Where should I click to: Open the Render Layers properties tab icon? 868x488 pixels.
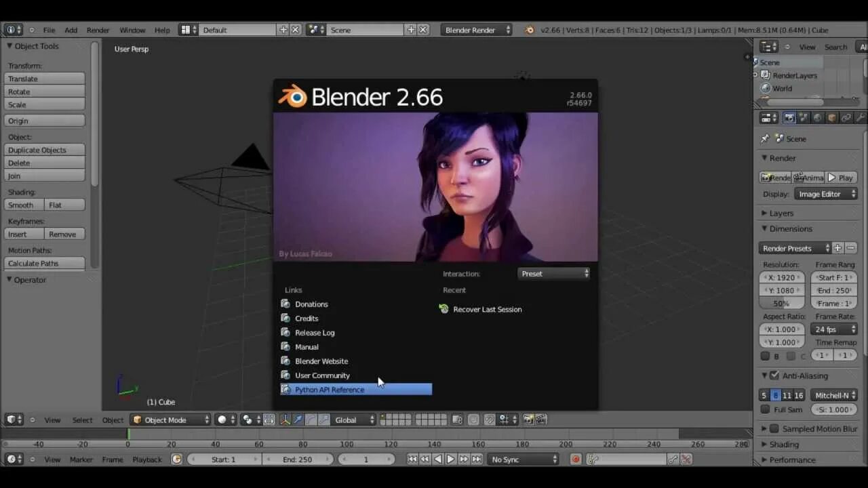pyautogui.click(x=804, y=118)
